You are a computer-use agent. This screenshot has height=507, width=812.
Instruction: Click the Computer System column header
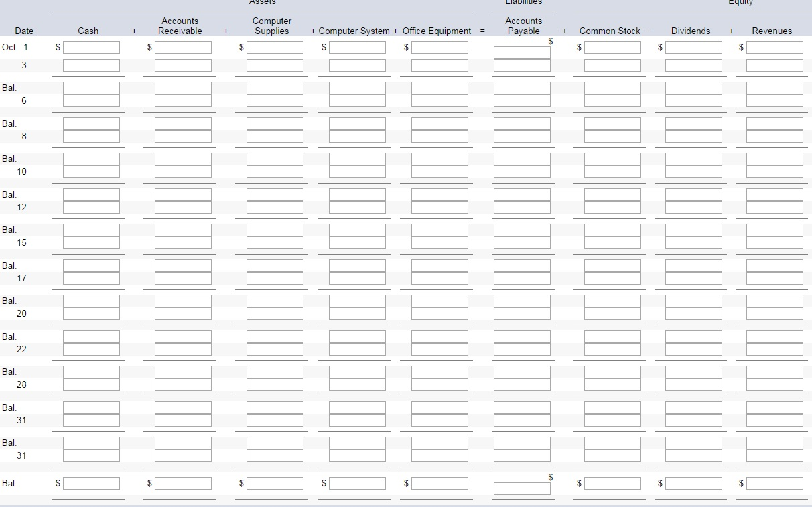pos(354,31)
